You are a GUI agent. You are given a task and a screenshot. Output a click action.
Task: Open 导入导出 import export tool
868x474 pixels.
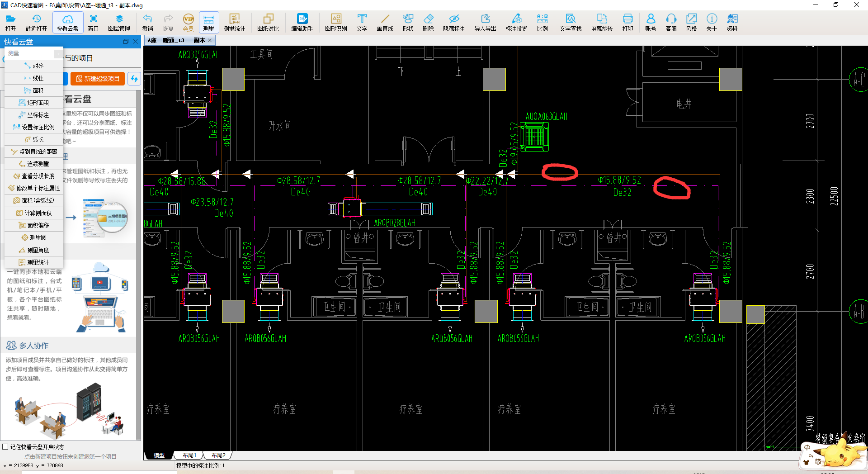(485, 23)
